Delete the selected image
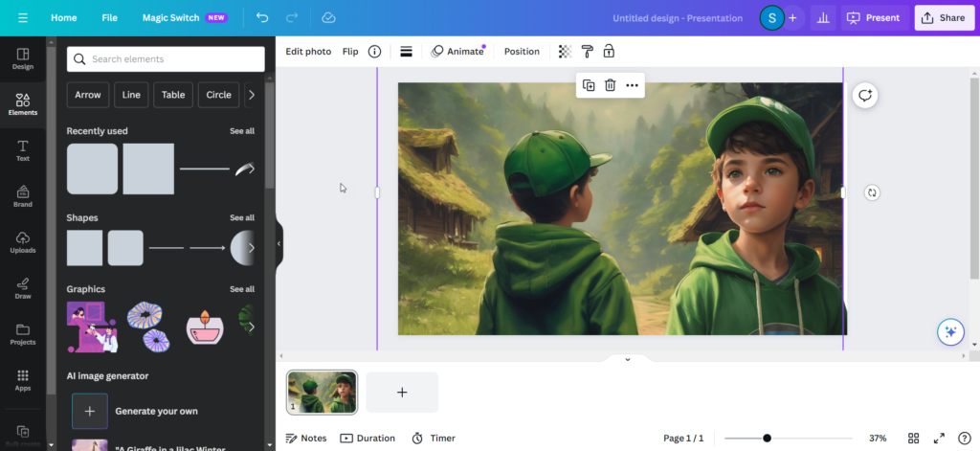The height and width of the screenshot is (451, 980). pos(610,85)
